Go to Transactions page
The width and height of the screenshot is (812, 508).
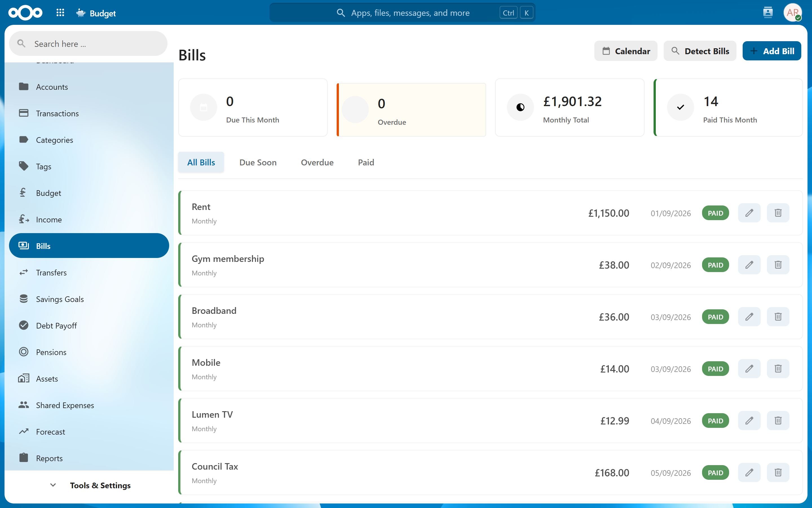89,113
